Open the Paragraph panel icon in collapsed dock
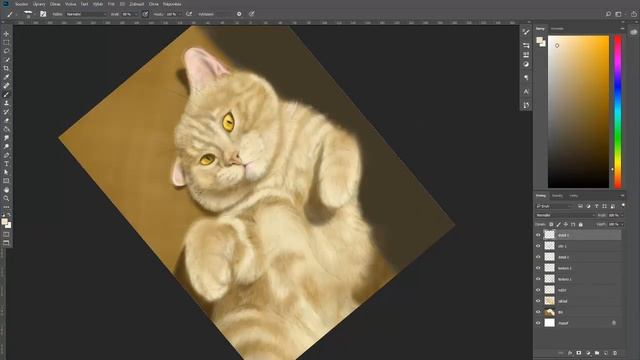Screen dimensions: 640x360 click(x=526, y=78)
